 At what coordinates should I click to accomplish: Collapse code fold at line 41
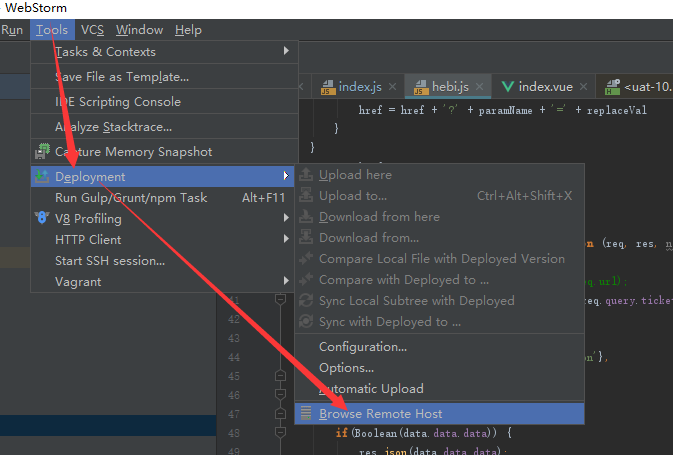280,299
